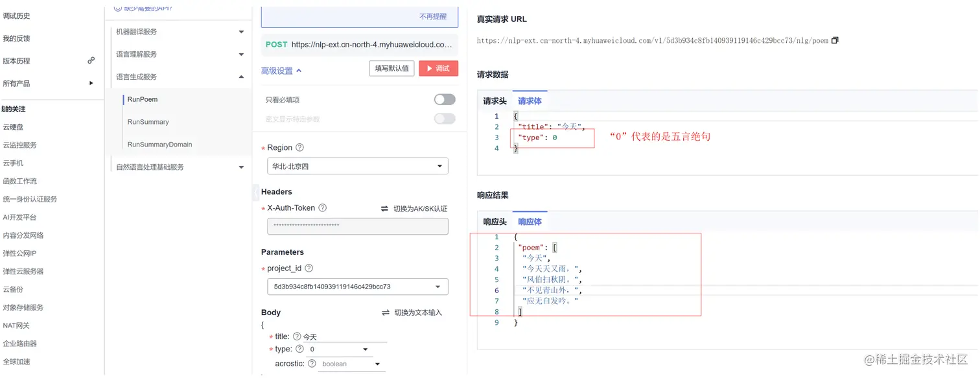
Task: Open NAT网关 in favorites
Action: pyautogui.click(x=17, y=325)
